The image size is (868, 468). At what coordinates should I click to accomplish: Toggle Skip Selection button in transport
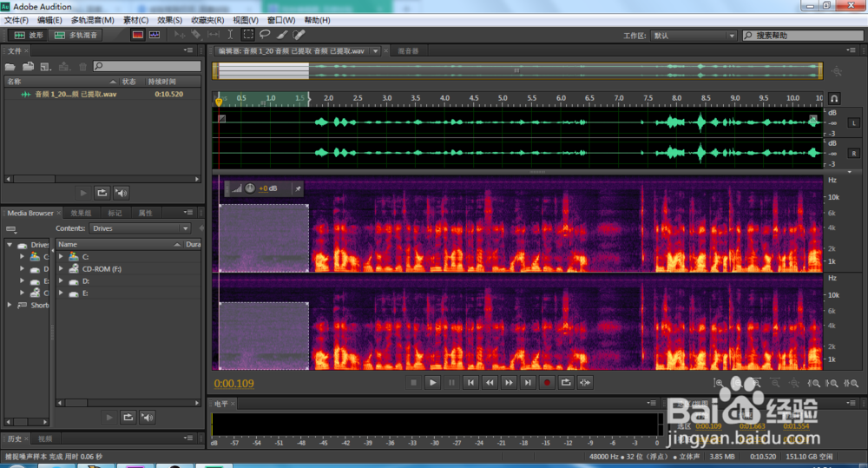tap(585, 382)
